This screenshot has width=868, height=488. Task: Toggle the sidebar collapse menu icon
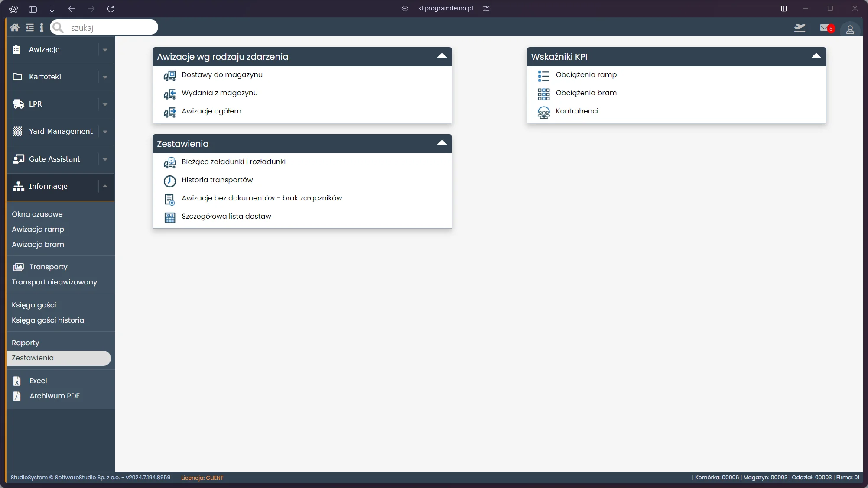[x=29, y=28]
